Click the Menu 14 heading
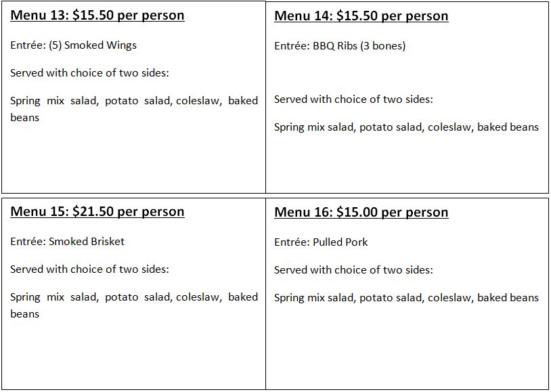The width and height of the screenshot is (551, 392). tap(361, 16)
